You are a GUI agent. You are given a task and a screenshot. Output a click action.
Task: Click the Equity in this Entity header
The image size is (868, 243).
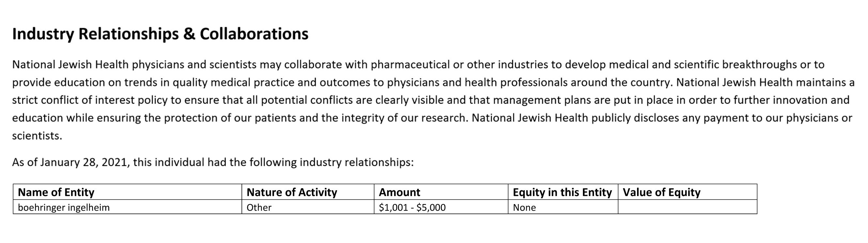point(563,192)
